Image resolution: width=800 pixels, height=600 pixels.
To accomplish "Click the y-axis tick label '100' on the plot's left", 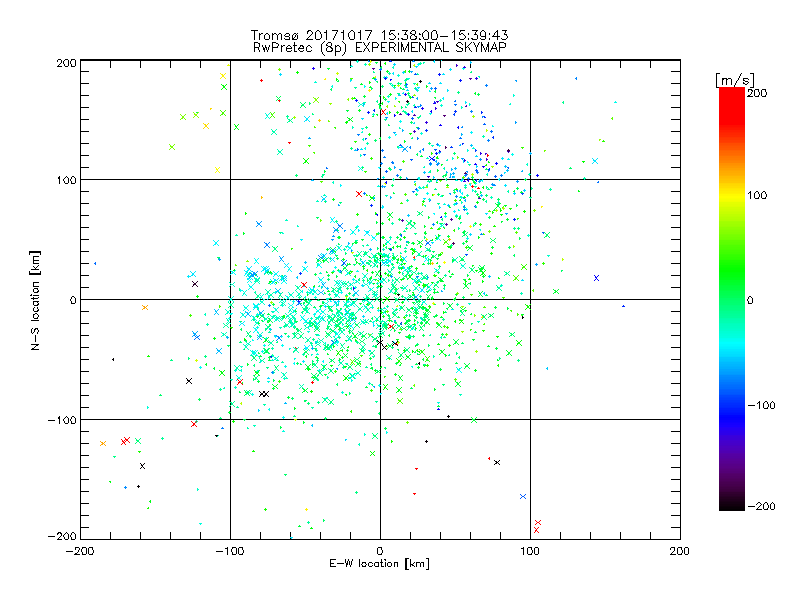I will tap(67, 180).
